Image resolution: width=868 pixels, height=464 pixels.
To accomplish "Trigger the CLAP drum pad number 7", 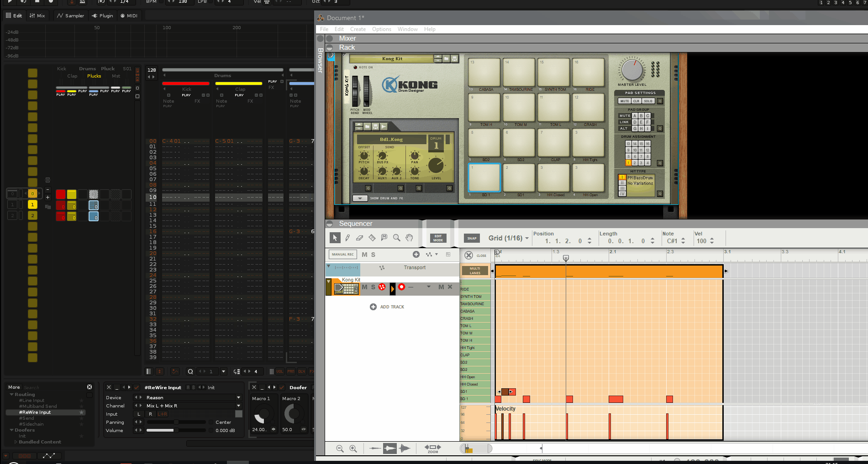I will 554,142.
